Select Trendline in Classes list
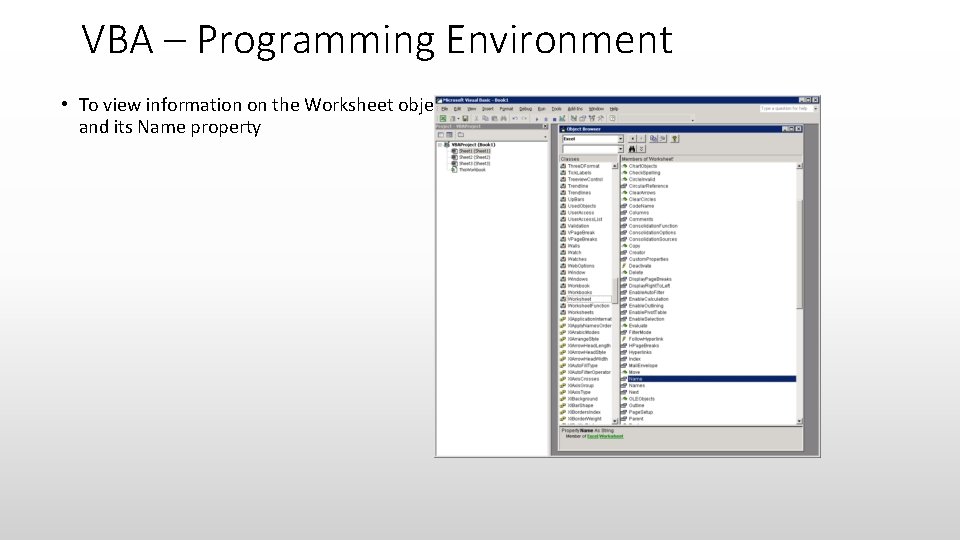The height and width of the screenshot is (540, 960). click(x=577, y=186)
